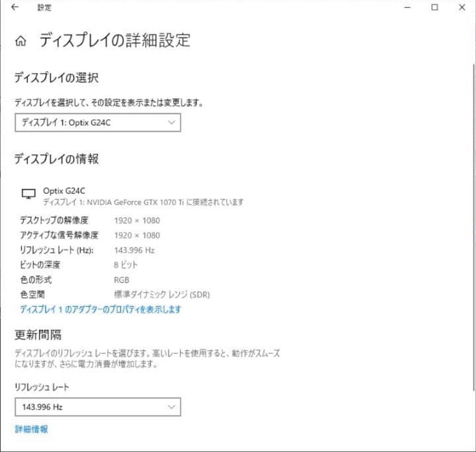Click the アクティブな信号解像度 value
This screenshot has width=476, height=452.
[137, 235]
